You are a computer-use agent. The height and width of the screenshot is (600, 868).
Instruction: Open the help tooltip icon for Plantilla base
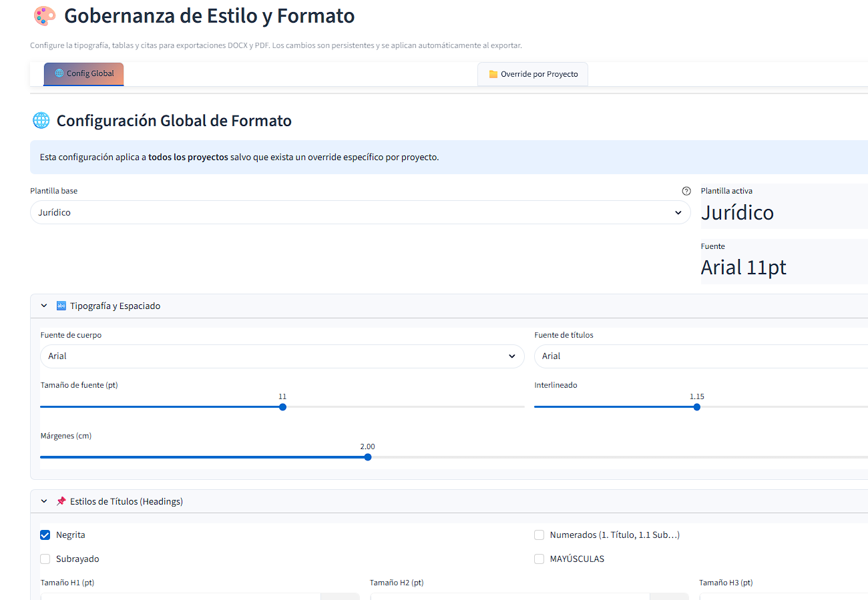[x=686, y=191]
